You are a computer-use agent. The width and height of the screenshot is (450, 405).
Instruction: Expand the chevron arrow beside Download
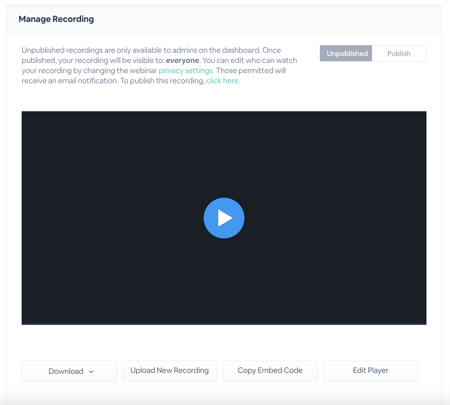coord(91,371)
